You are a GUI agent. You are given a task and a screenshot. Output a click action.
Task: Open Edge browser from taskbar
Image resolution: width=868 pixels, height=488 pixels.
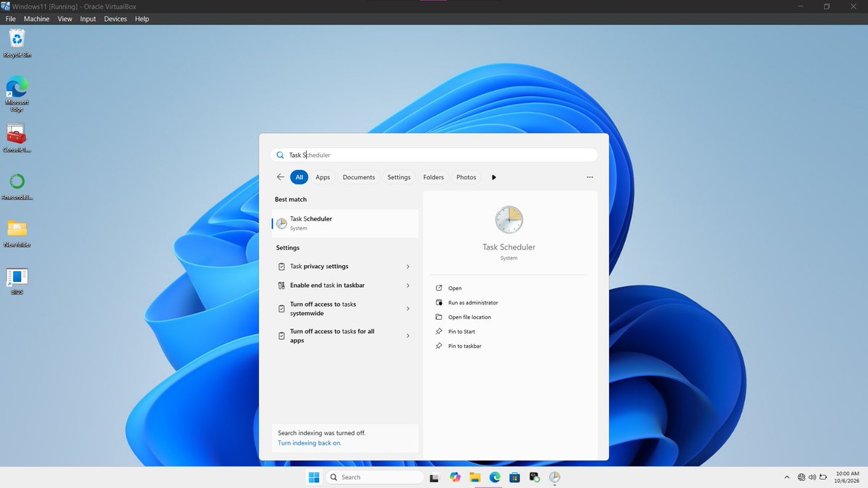click(495, 477)
